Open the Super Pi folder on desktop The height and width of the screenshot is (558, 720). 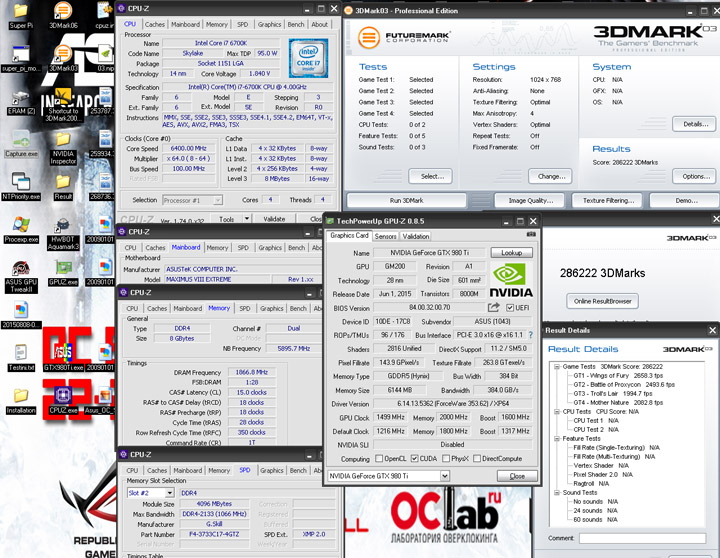pyautogui.click(x=21, y=16)
